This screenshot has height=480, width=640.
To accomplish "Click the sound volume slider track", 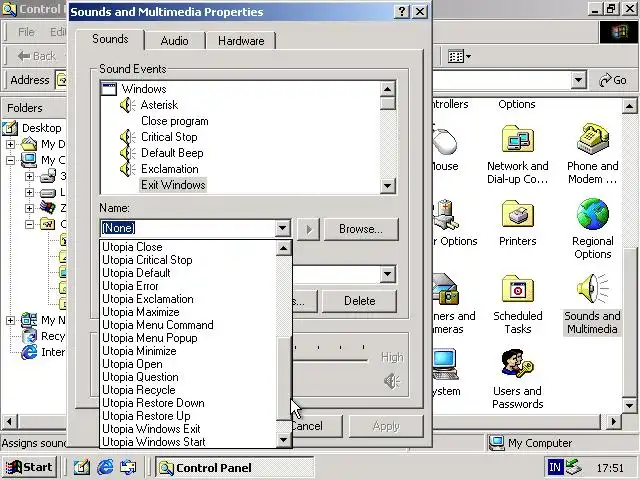I will pyautogui.click(x=331, y=360).
